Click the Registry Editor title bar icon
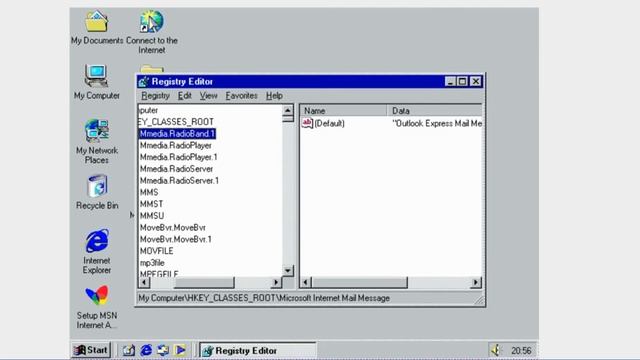 [143, 82]
